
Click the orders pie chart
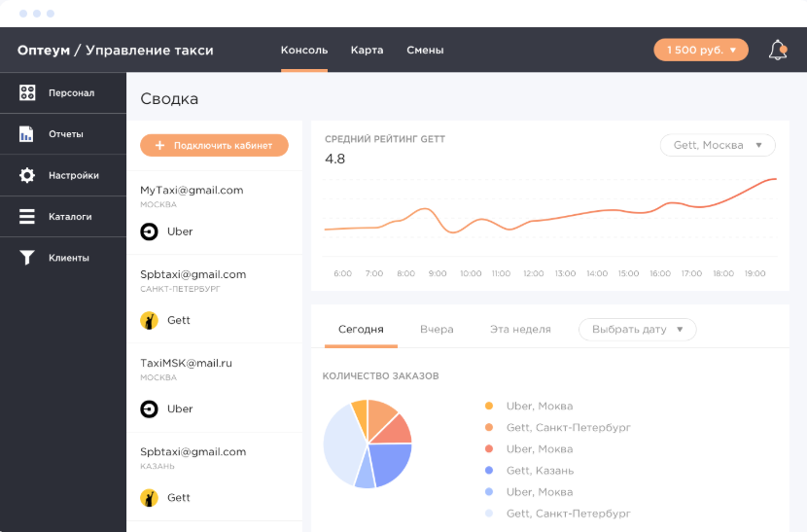(x=368, y=443)
